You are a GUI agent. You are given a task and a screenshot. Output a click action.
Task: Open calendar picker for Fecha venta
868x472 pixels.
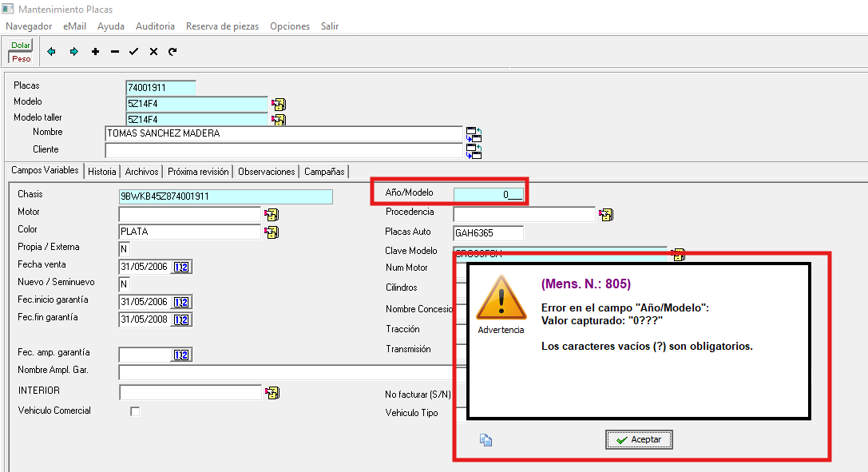(181, 267)
